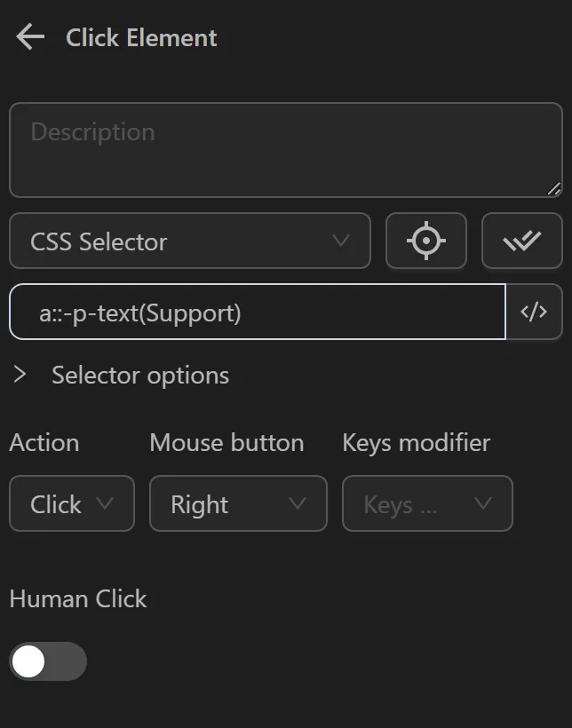This screenshot has width=572, height=728.
Task: Enable the Human Click switch
Action: click(x=48, y=661)
